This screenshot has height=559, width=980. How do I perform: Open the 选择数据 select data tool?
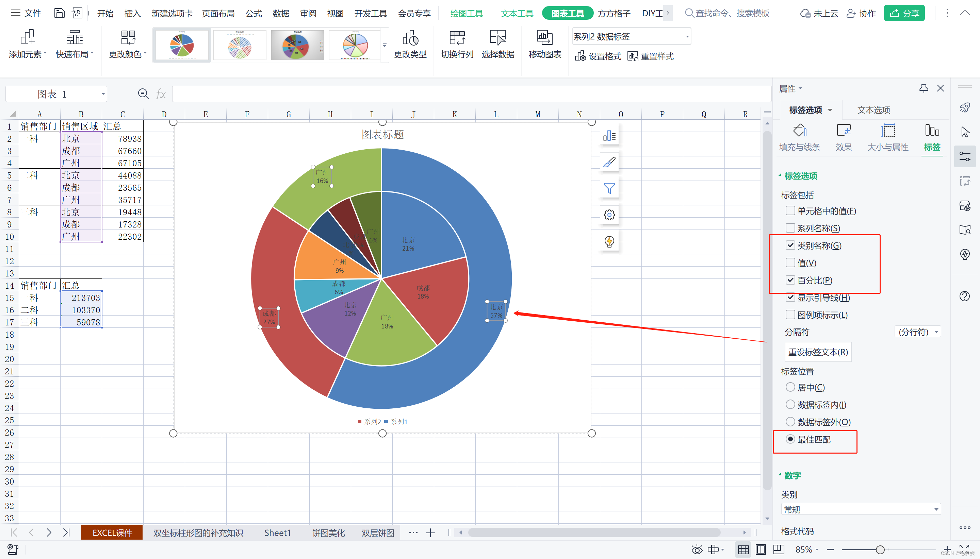(x=497, y=38)
